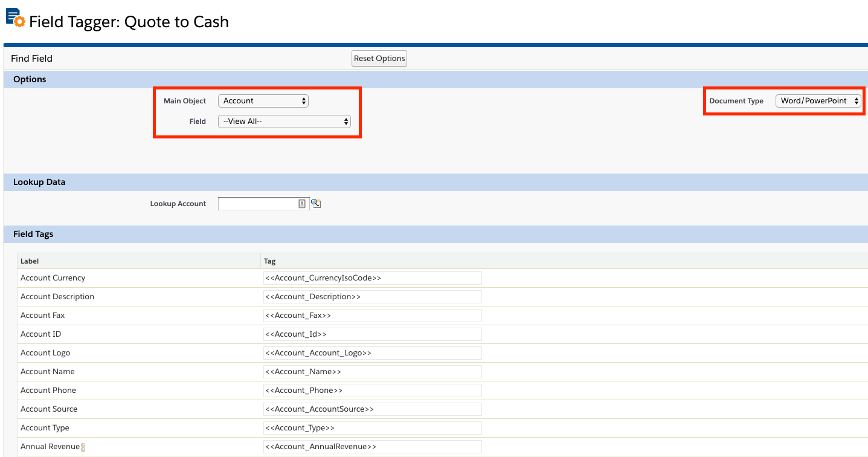Select the Account_Fax tag field

pos(373,316)
